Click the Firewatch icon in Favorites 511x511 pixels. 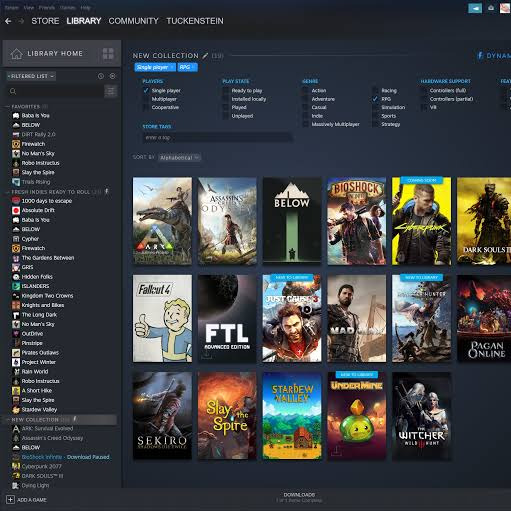[x=16, y=144]
